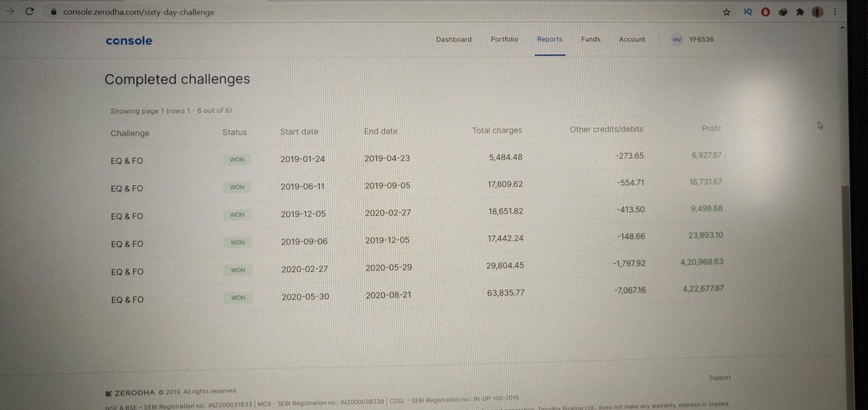
Task: Open the Extensions puzzle-piece menu
Action: 799,12
